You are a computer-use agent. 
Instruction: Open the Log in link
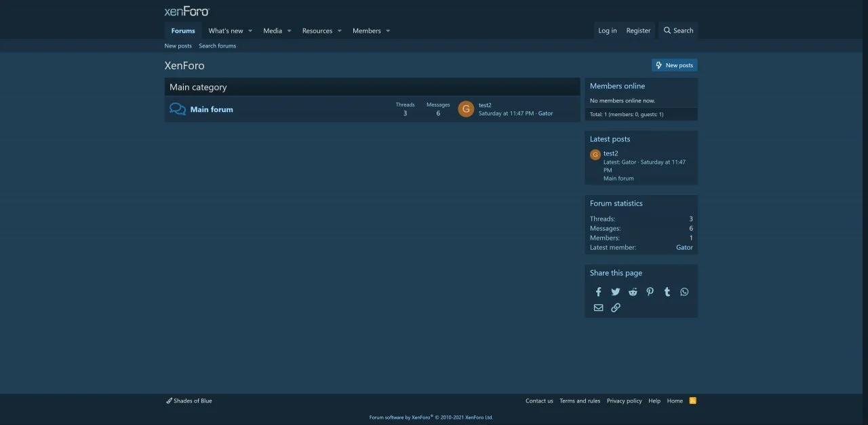(607, 31)
